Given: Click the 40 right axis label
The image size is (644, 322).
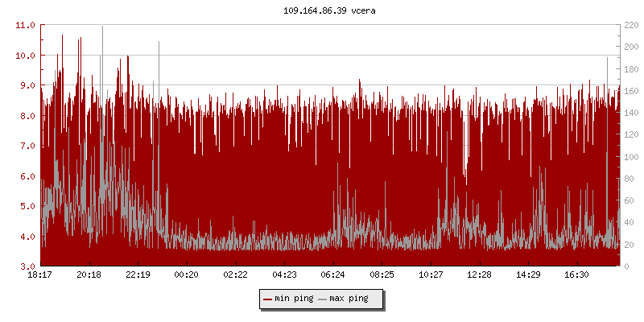Looking at the screenshot, I should 628,223.
